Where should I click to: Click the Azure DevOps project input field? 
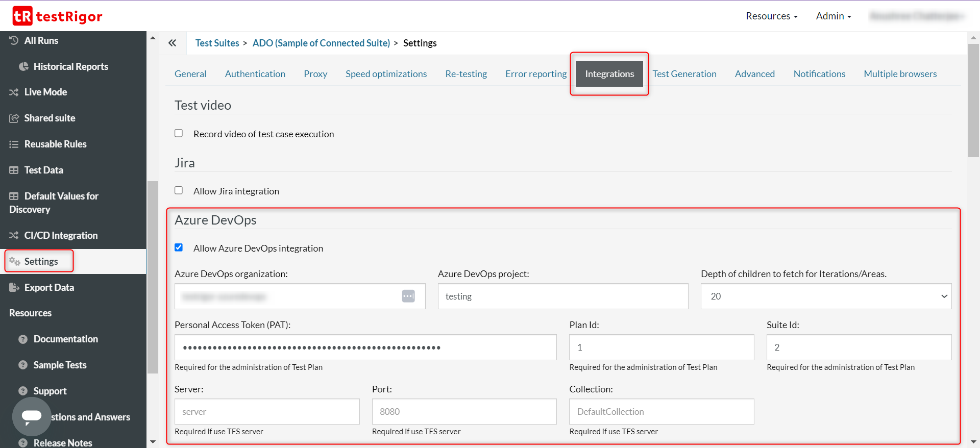point(562,296)
